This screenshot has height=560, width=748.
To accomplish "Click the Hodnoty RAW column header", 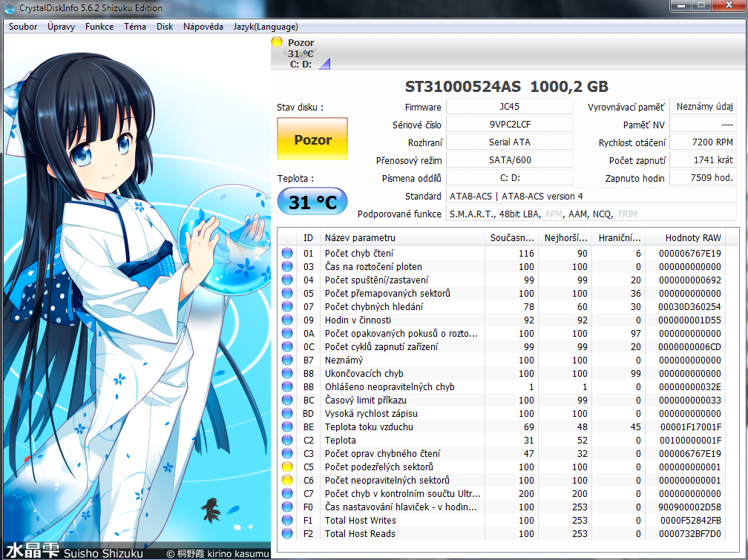I will point(686,237).
